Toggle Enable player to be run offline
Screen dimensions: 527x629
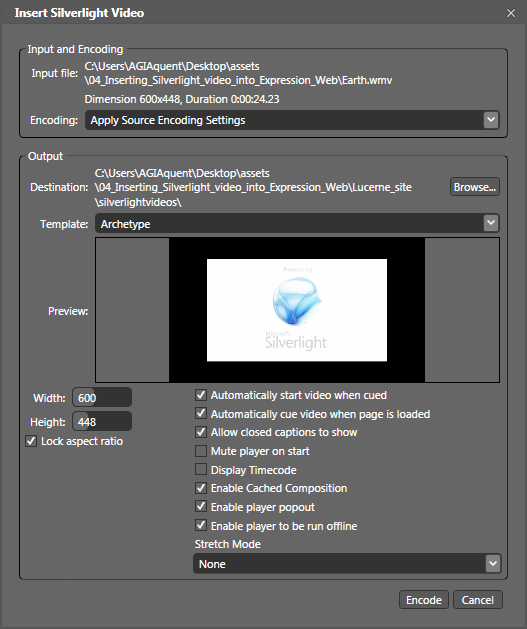(x=201, y=525)
